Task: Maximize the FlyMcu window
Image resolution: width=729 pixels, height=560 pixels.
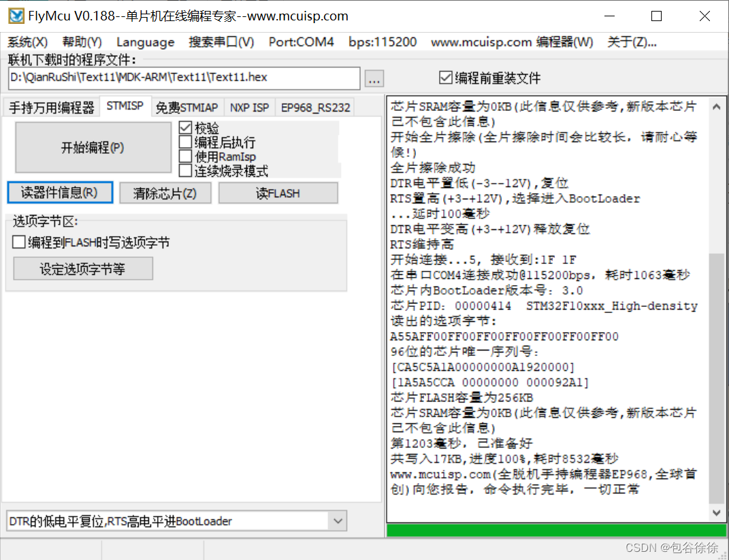Action: (656, 16)
